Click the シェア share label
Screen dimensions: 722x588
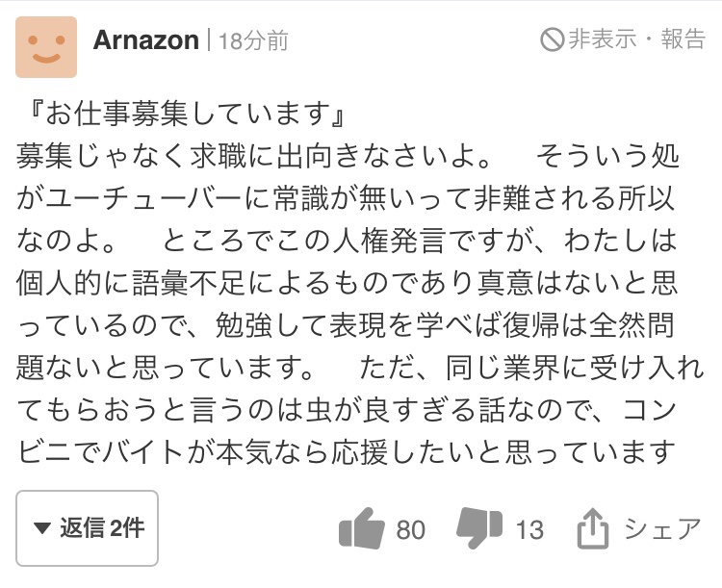pyautogui.click(x=662, y=529)
